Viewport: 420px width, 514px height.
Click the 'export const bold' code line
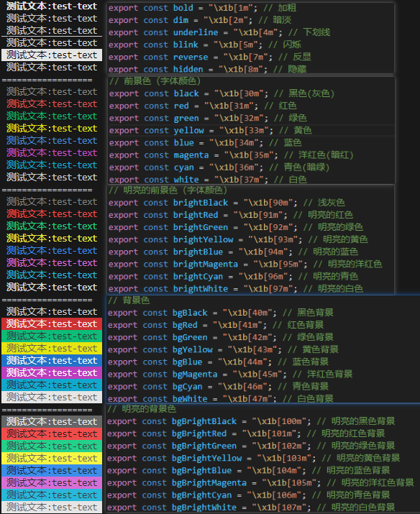(x=202, y=8)
